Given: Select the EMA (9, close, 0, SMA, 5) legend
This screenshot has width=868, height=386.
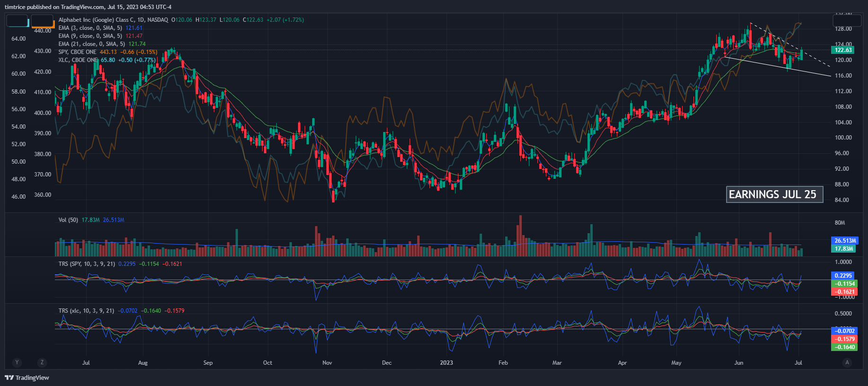Looking at the screenshot, I should (x=90, y=36).
